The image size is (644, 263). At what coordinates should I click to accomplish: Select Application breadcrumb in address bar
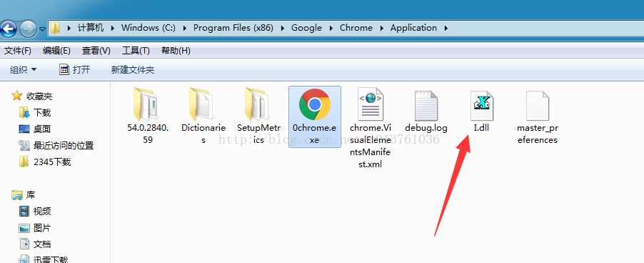(413, 28)
